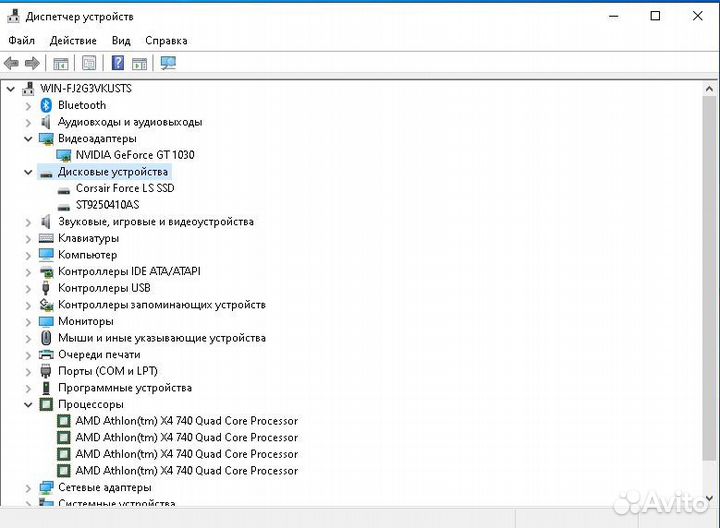Viewport: 720px width, 528px height.
Task: Select the Программные устройства label
Action: (125, 388)
